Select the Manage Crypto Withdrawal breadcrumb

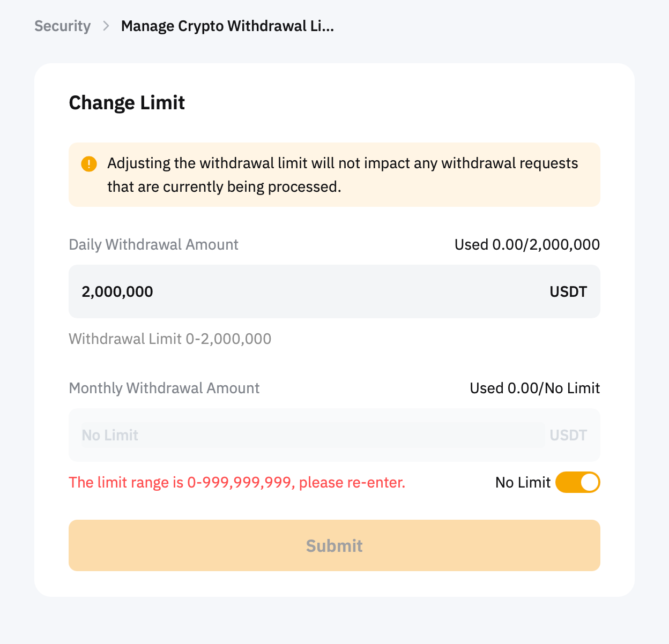[x=227, y=26]
